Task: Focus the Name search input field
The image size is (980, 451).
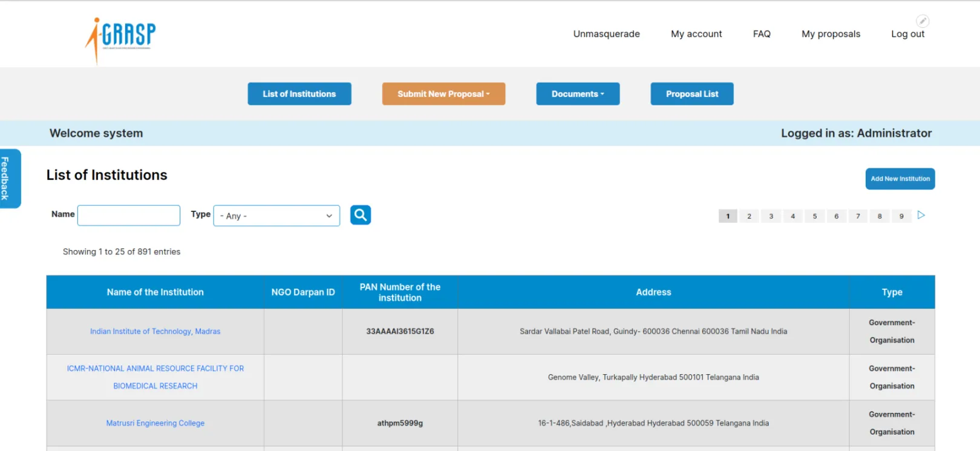Action: click(129, 216)
